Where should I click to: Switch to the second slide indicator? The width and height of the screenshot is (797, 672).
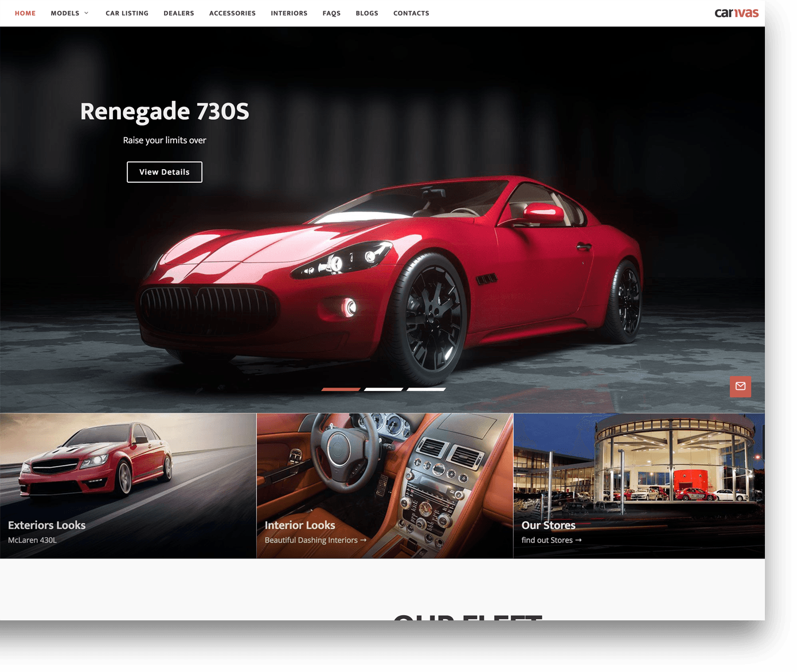pos(384,389)
